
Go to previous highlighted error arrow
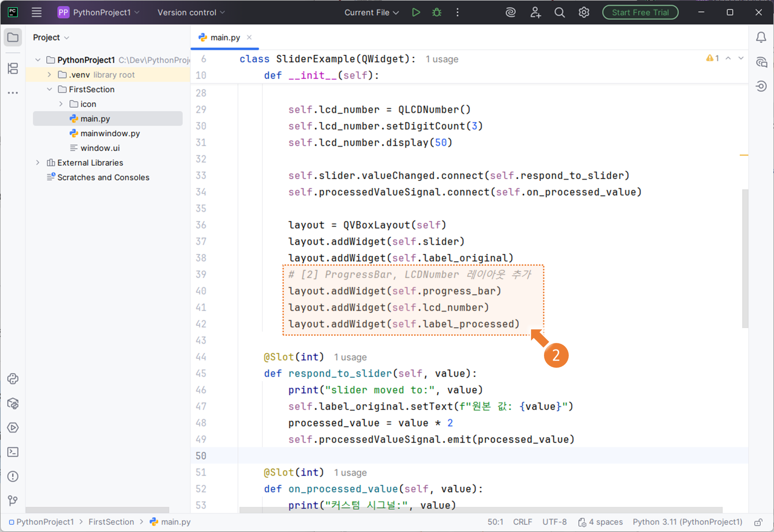click(x=728, y=58)
